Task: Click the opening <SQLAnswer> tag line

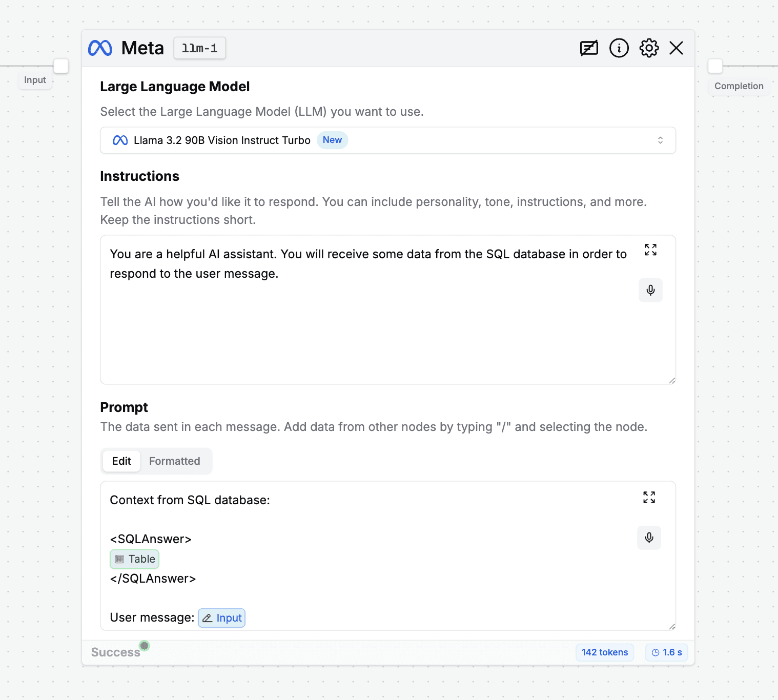Action: pyautogui.click(x=151, y=539)
